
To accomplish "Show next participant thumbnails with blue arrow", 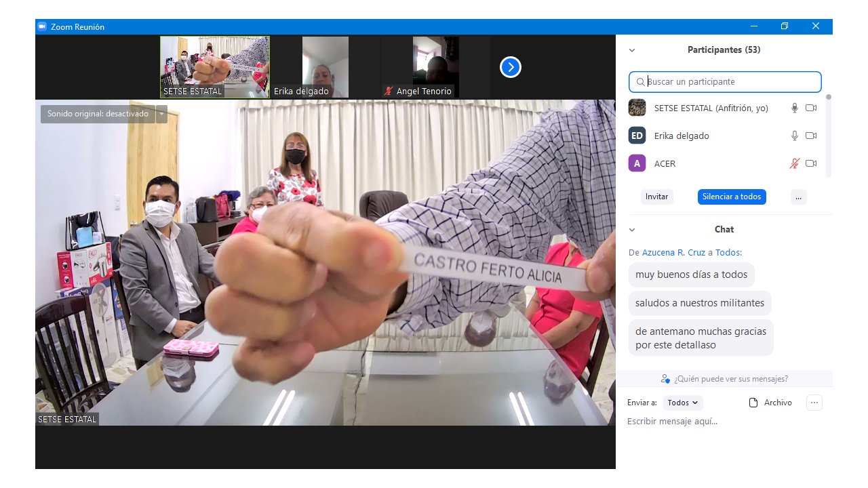I will (x=511, y=67).
